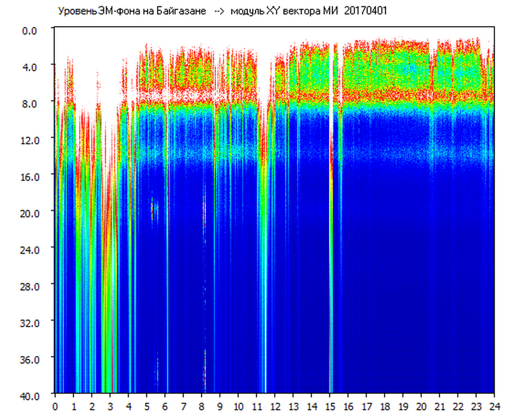Viewport: 512px width, 420px height.
Task: Click hour 20 on the horizontal axis
Action: point(421,406)
